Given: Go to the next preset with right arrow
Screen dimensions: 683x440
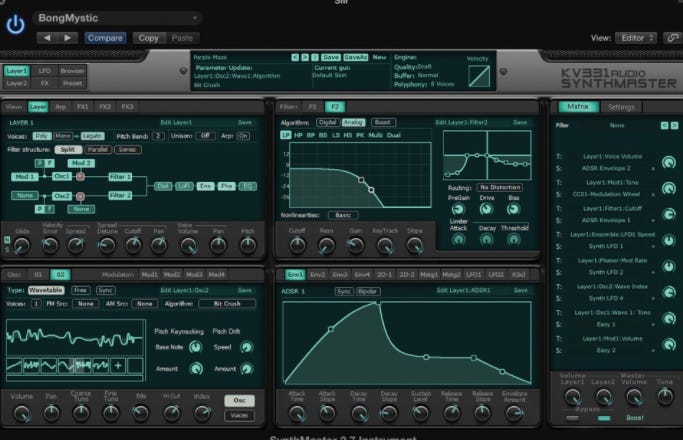Looking at the screenshot, I should click(68, 38).
